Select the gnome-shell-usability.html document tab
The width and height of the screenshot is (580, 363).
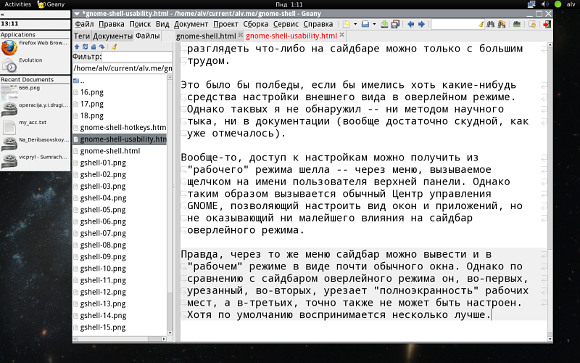[291, 36]
